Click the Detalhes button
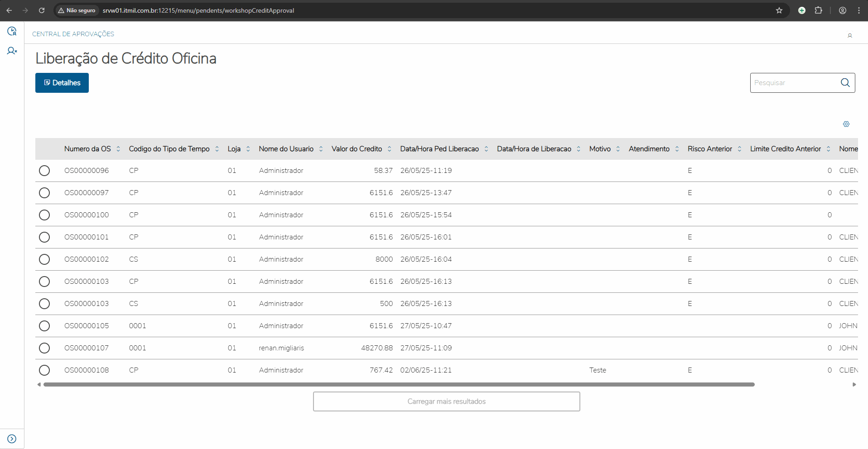This screenshot has height=449, width=868. click(x=62, y=83)
